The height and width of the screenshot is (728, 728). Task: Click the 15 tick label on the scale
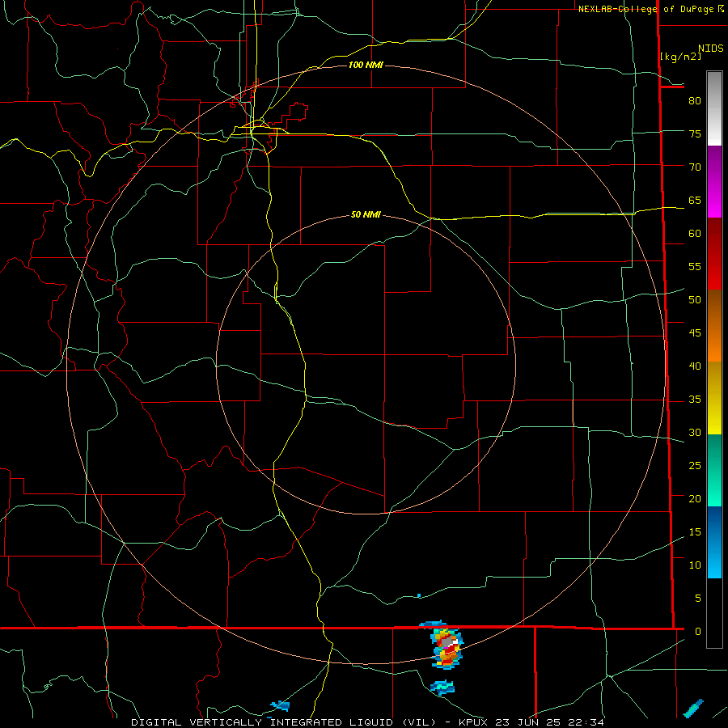click(x=695, y=531)
